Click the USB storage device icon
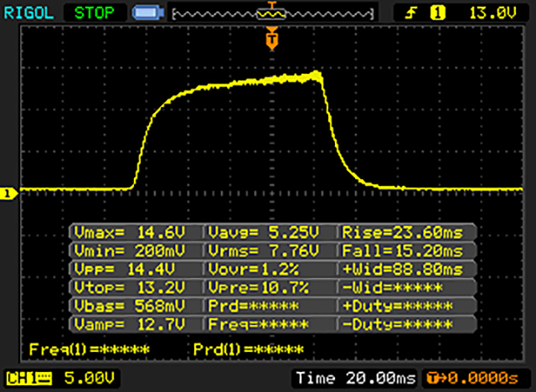Image resolution: width=536 pixels, height=392 pixels. 148,13
